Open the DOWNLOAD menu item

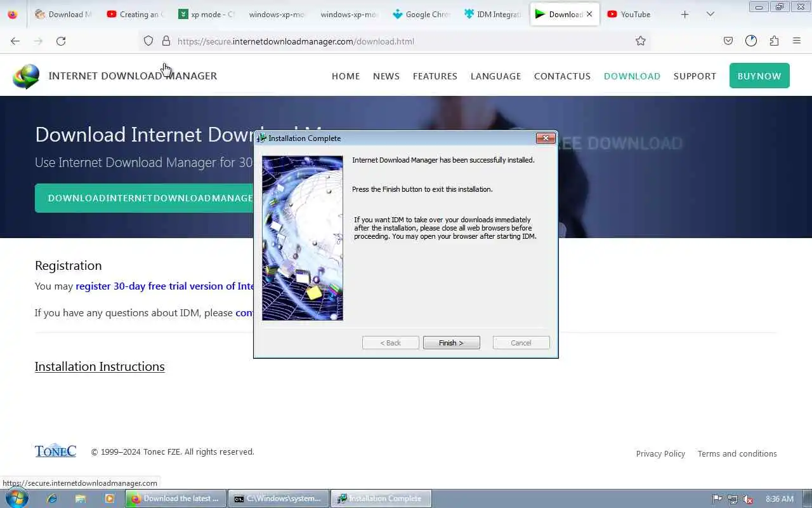pyautogui.click(x=632, y=76)
